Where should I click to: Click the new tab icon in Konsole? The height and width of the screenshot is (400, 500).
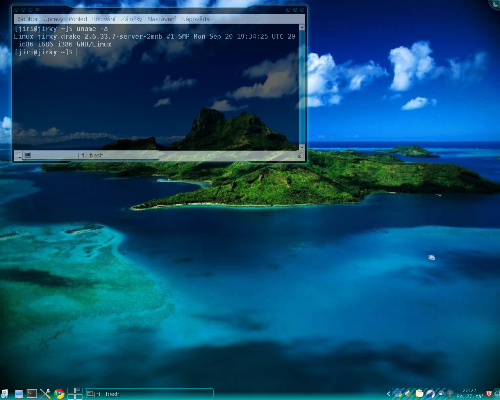click(x=18, y=155)
